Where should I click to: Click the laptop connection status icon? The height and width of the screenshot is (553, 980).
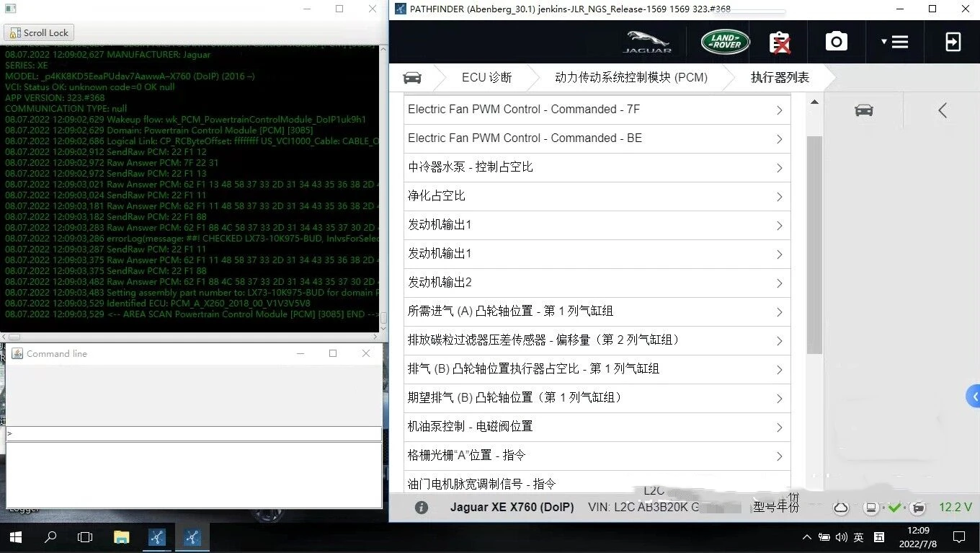coord(870,508)
